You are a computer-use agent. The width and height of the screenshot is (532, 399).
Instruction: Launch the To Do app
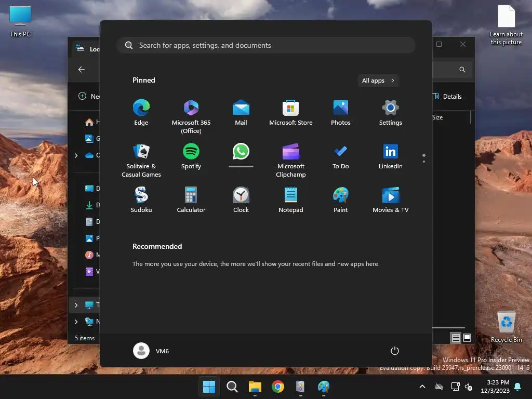(x=341, y=156)
